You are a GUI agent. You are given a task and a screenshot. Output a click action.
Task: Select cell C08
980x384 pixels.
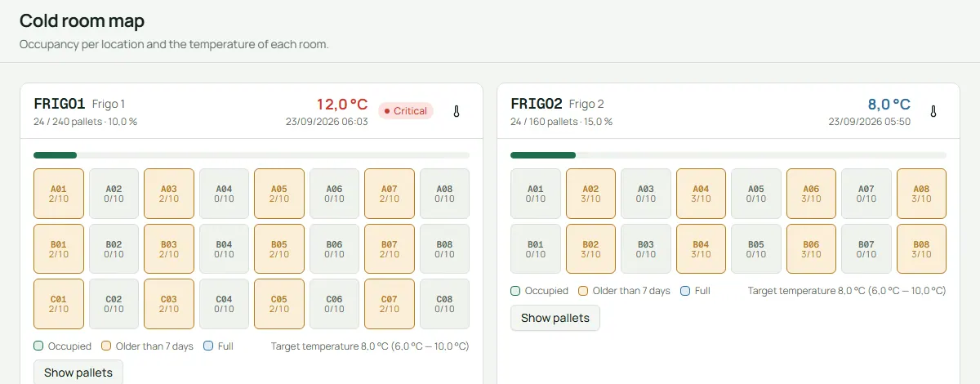click(x=444, y=304)
